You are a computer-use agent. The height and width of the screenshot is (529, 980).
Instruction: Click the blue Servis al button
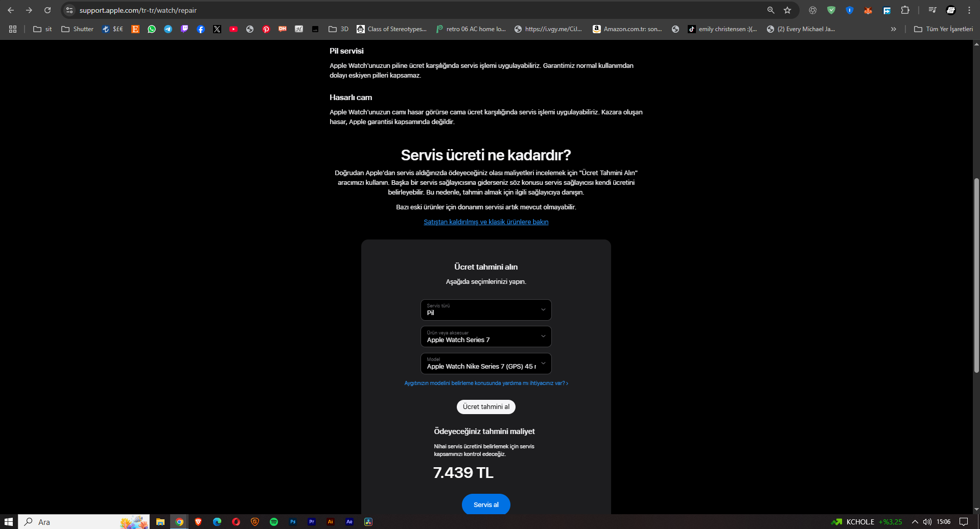[x=486, y=504]
